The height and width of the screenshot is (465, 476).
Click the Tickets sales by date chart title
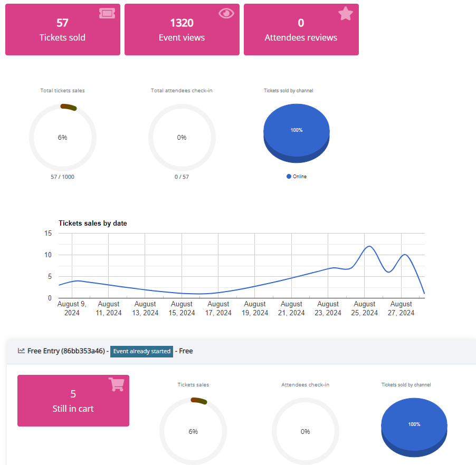point(92,223)
